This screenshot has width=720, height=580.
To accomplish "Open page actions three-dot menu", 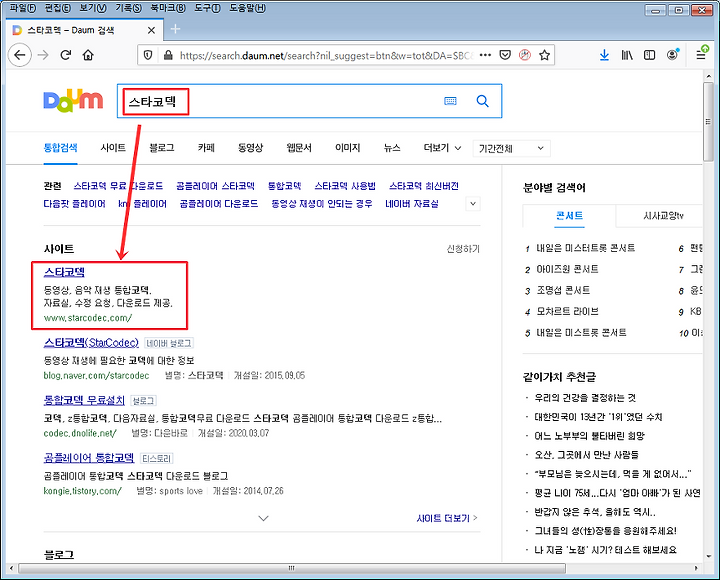I will tap(485, 55).
